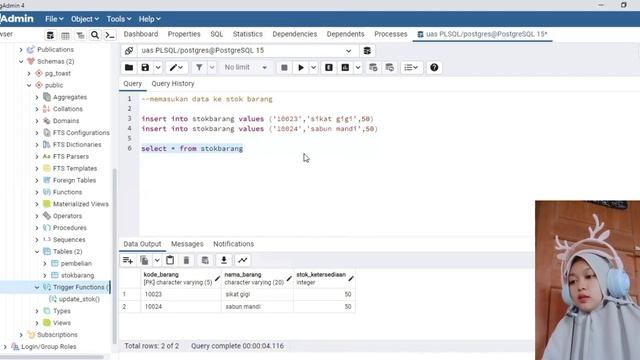Click the kode_barang column header
Image resolution: width=640 pixels, height=360 pixels.
(x=181, y=278)
